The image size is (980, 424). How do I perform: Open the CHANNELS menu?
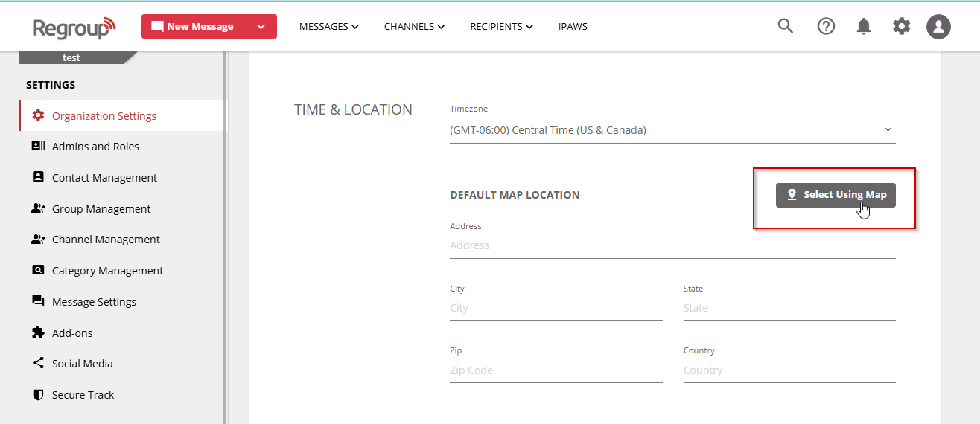click(x=414, y=27)
